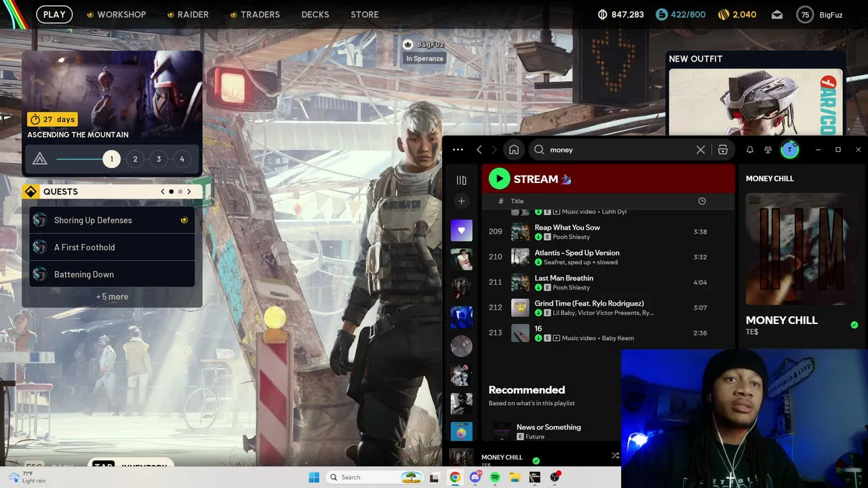Click the game's PLAY button
The width and height of the screenshot is (868, 488).
54,14
